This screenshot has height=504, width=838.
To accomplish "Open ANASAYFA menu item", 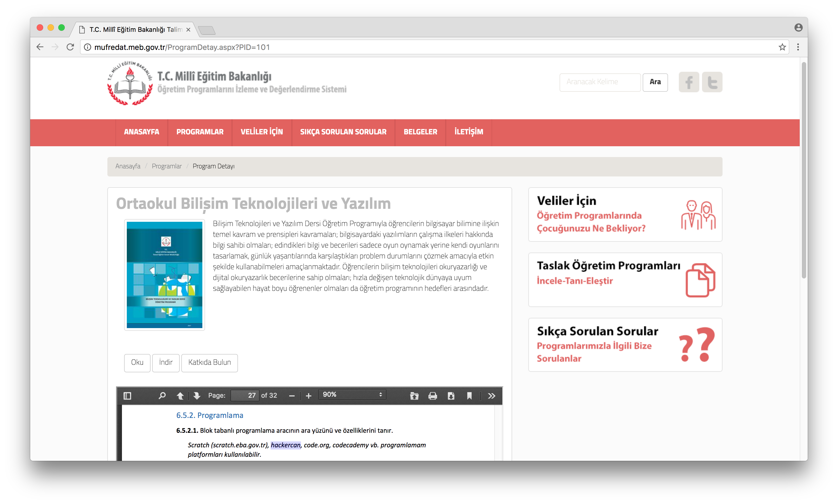I will (x=141, y=132).
